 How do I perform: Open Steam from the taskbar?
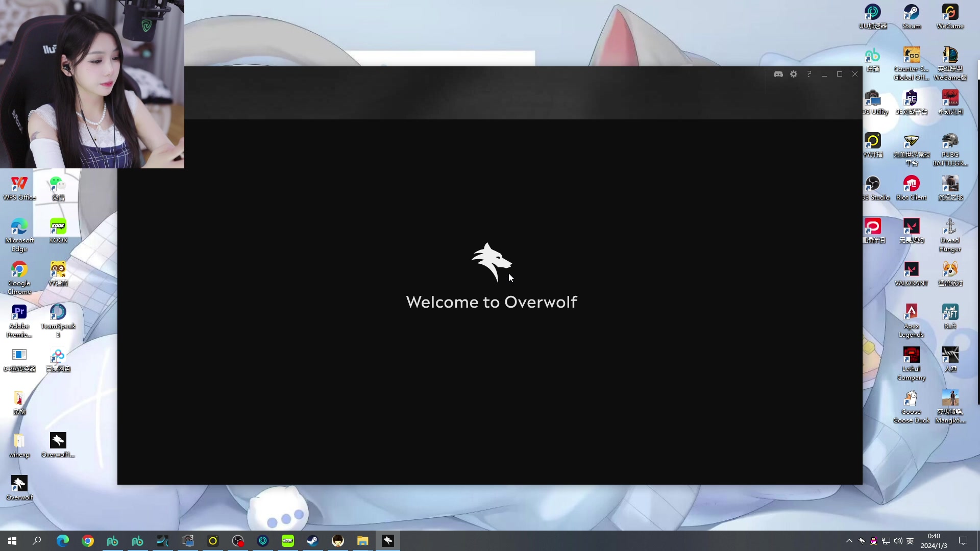coord(313,541)
